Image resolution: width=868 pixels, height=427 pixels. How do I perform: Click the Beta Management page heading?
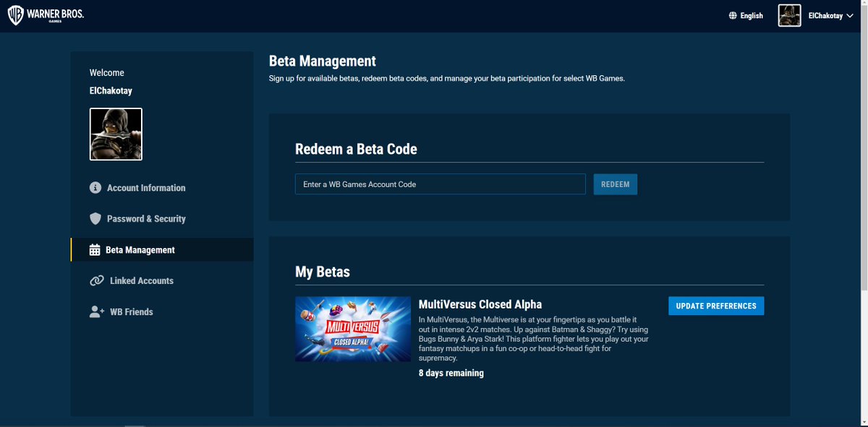pyautogui.click(x=323, y=61)
